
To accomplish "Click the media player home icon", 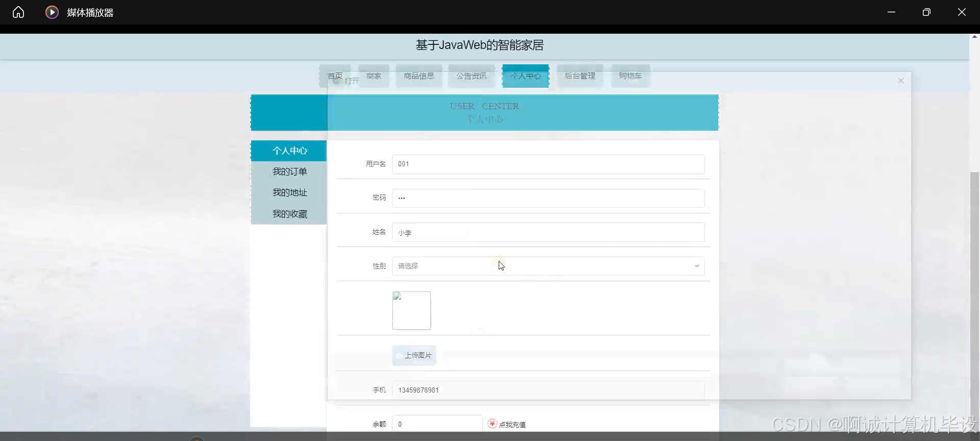I will click(x=18, y=12).
